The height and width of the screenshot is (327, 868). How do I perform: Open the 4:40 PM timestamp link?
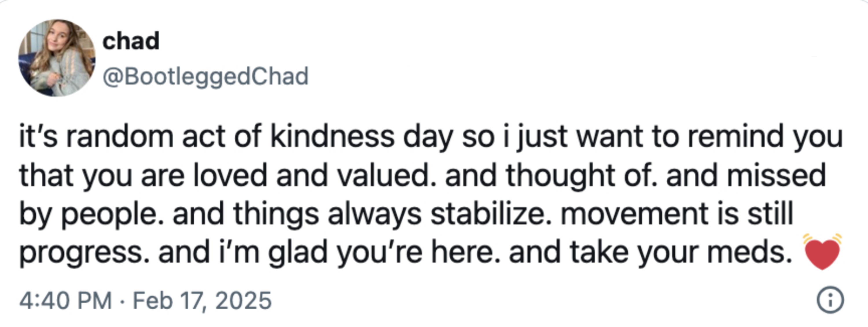[x=65, y=300]
